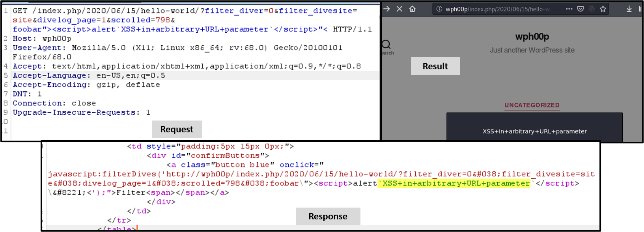Open page actions three-dot menu
644x232 pixels.
[569, 9]
